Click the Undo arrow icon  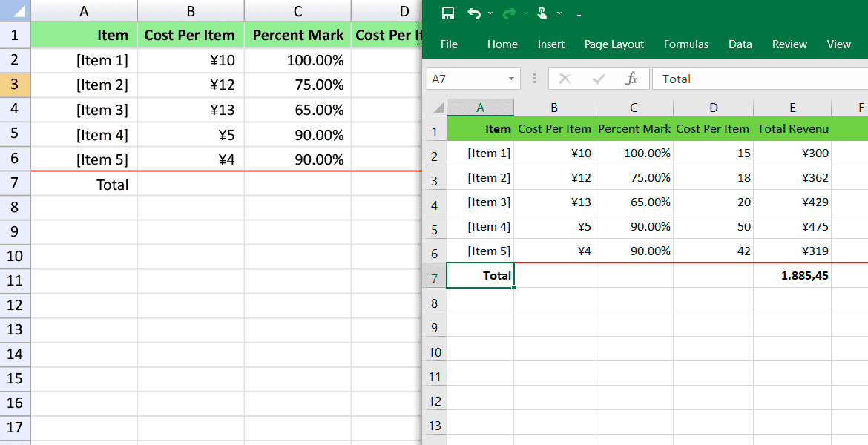[x=474, y=13]
